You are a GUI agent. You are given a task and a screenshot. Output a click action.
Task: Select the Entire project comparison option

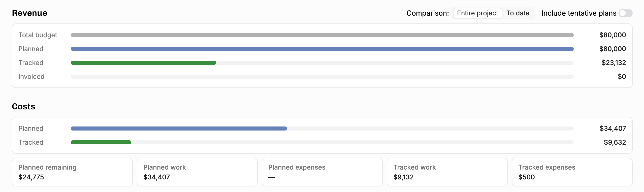point(477,13)
